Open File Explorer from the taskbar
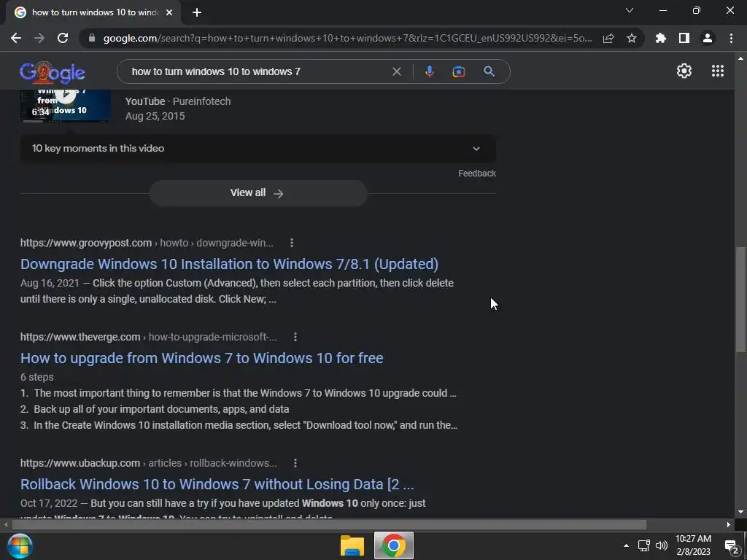 (352, 545)
